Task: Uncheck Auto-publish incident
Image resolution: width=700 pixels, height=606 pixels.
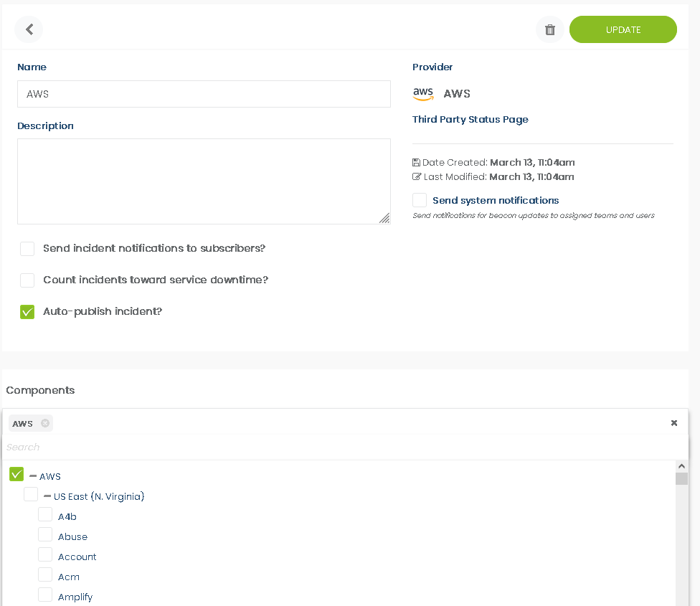Action: coord(27,311)
